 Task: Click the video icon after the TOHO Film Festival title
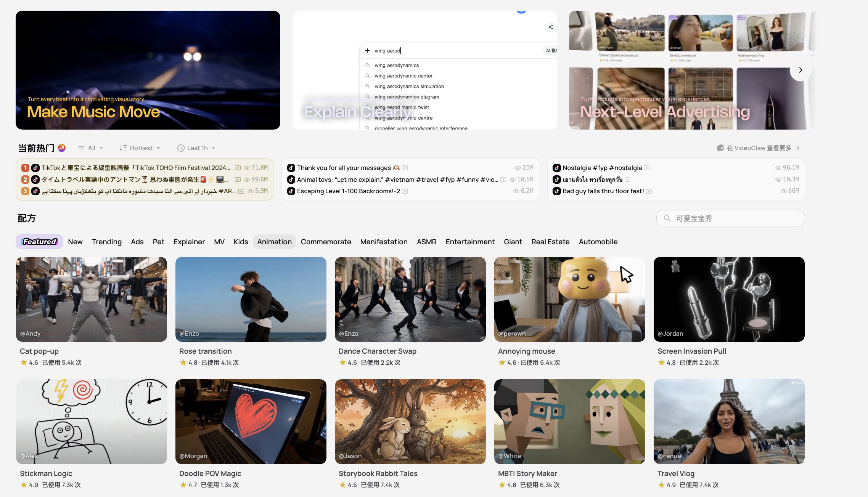pyautogui.click(x=238, y=168)
